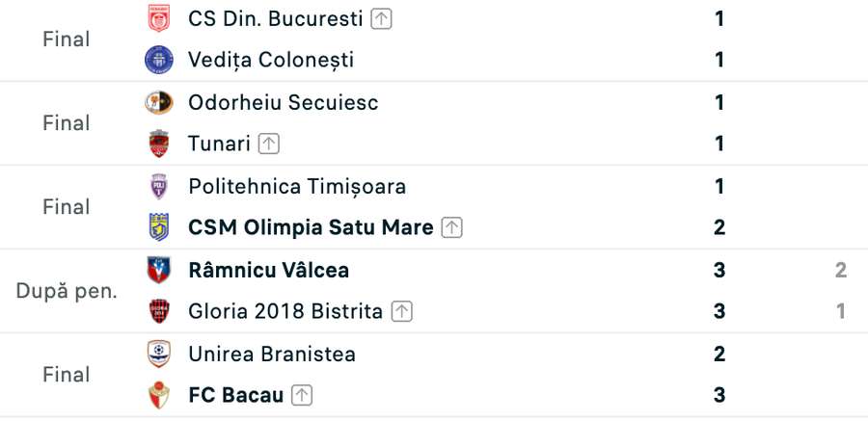Click the Râmnicu Vâlcea team crest
This screenshot has height=421, width=868.
(159, 270)
